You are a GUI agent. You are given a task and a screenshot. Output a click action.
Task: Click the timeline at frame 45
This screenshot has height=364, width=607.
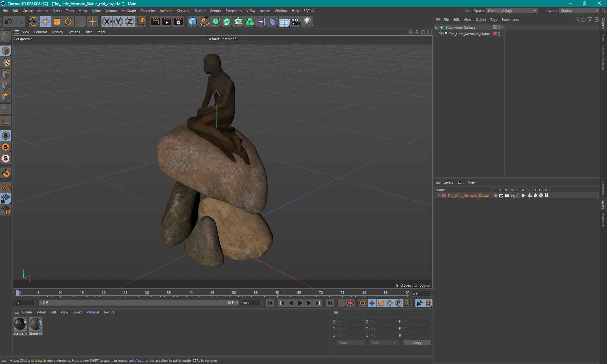(x=212, y=293)
